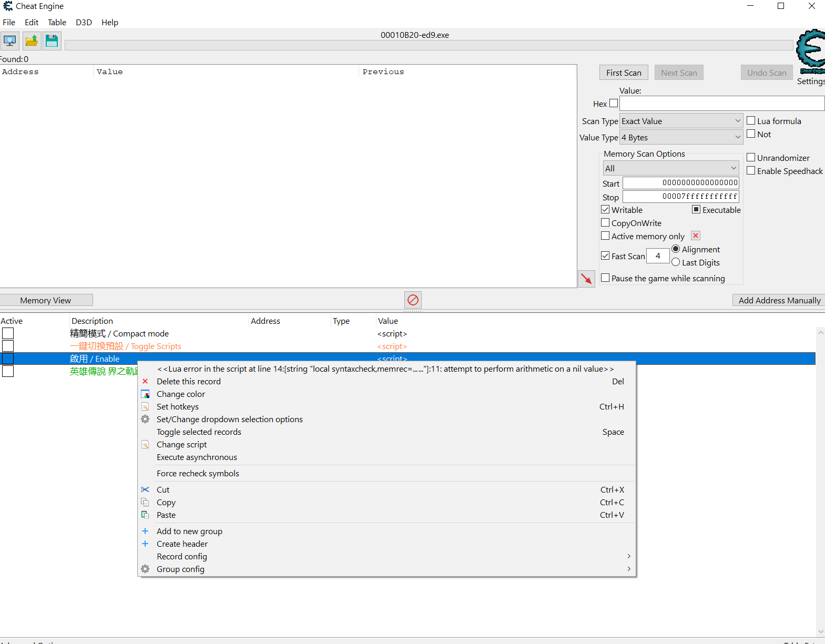The width and height of the screenshot is (825, 644).
Task: Choose Force recheck symbols
Action: [387, 474]
